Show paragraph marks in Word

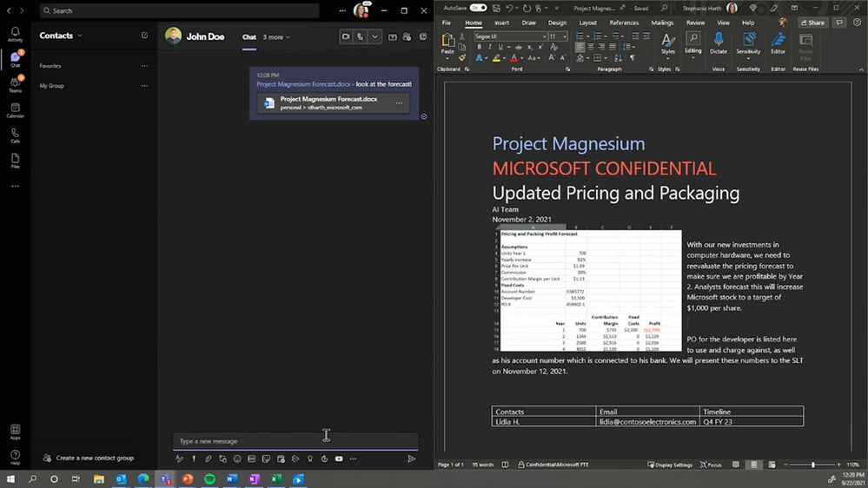pyautogui.click(x=633, y=57)
